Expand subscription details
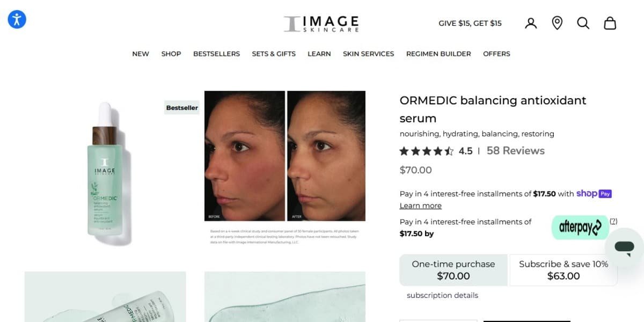This screenshot has width=644, height=322. [x=442, y=295]
